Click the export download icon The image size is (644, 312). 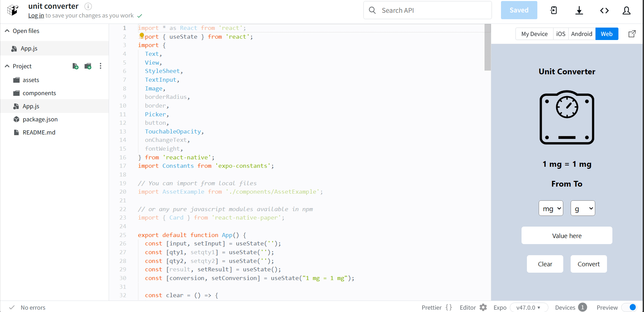[x=579, y=10]
